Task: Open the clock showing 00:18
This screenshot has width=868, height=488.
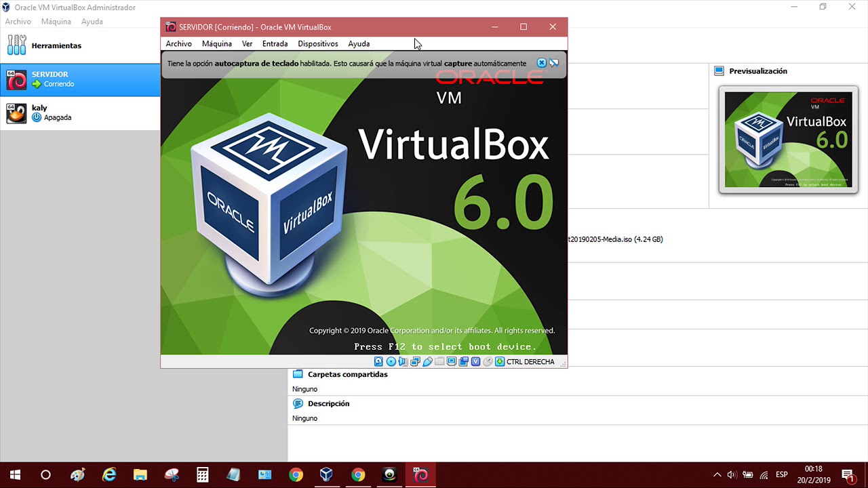Action: pyautogui.click(x=813, y=474)
